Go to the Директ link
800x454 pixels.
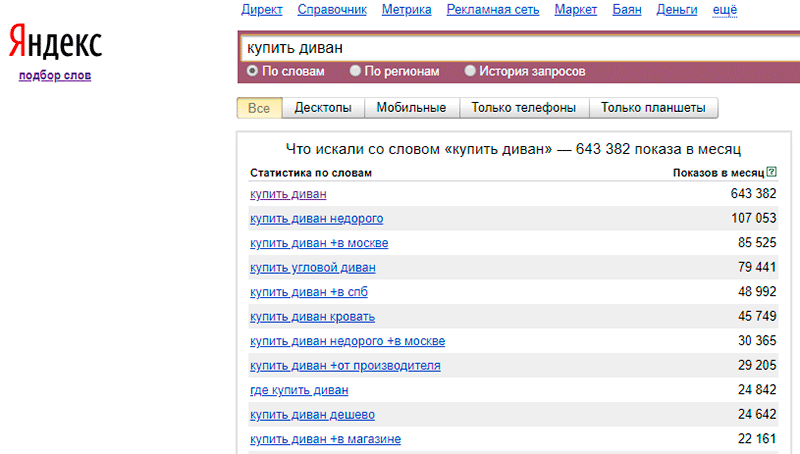point(262,10)
